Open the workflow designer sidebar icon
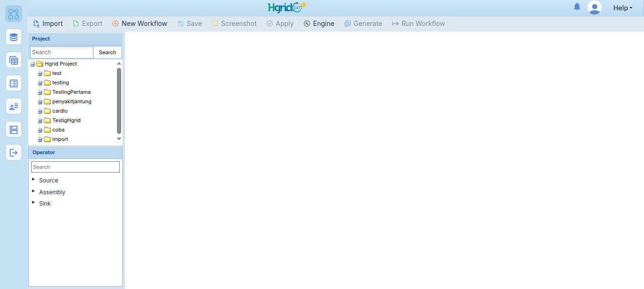This screenshot has width=644, height=289. pos(14,14)
